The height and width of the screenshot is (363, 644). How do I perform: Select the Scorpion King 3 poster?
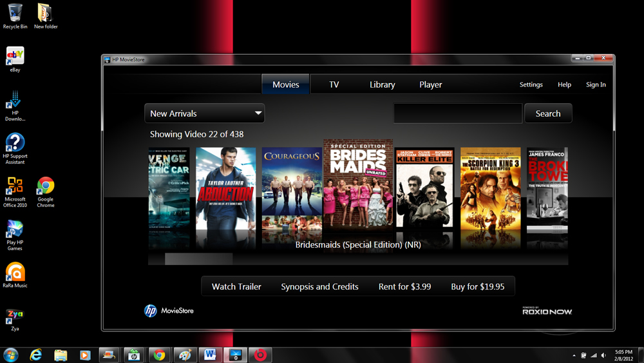490,188
